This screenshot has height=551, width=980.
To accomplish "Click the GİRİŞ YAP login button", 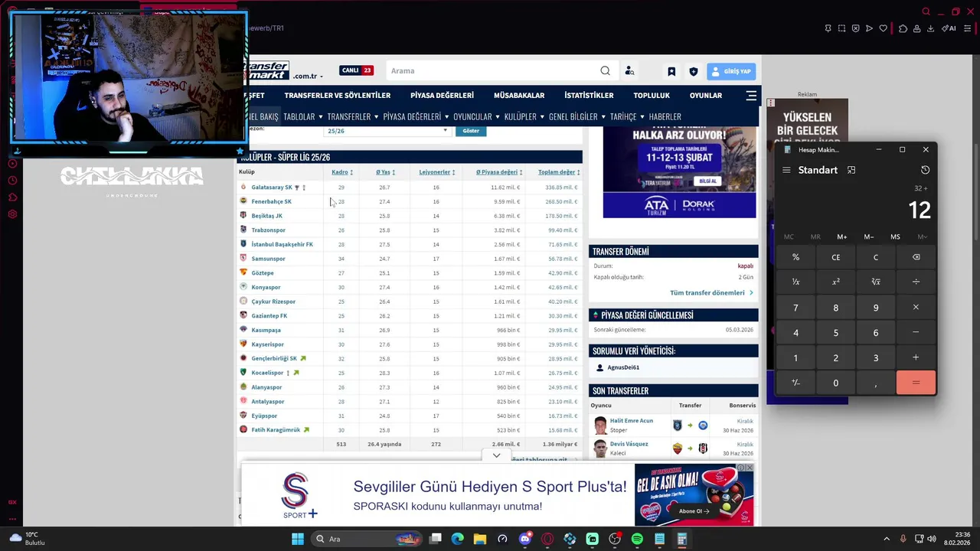I will click(731, 71).
